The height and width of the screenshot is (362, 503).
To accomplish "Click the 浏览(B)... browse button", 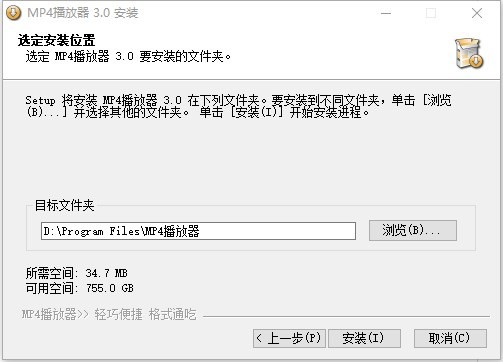I will click(413, 230).
